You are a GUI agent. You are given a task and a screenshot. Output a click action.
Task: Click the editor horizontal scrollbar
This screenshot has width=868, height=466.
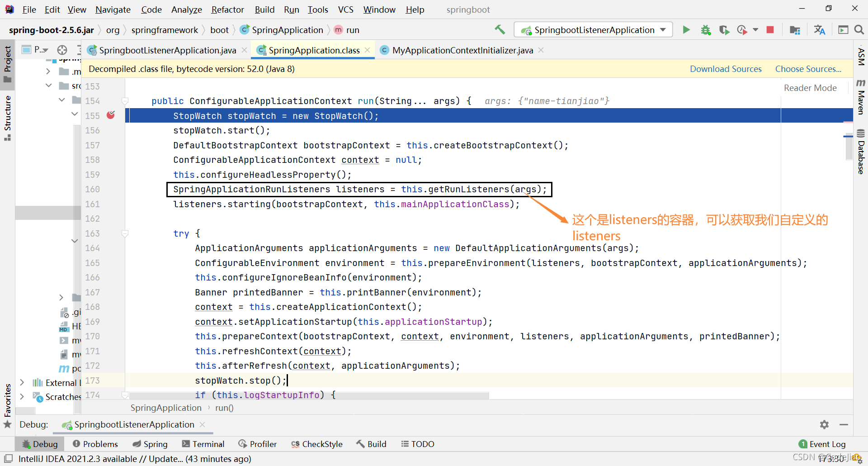coord(309,395)
